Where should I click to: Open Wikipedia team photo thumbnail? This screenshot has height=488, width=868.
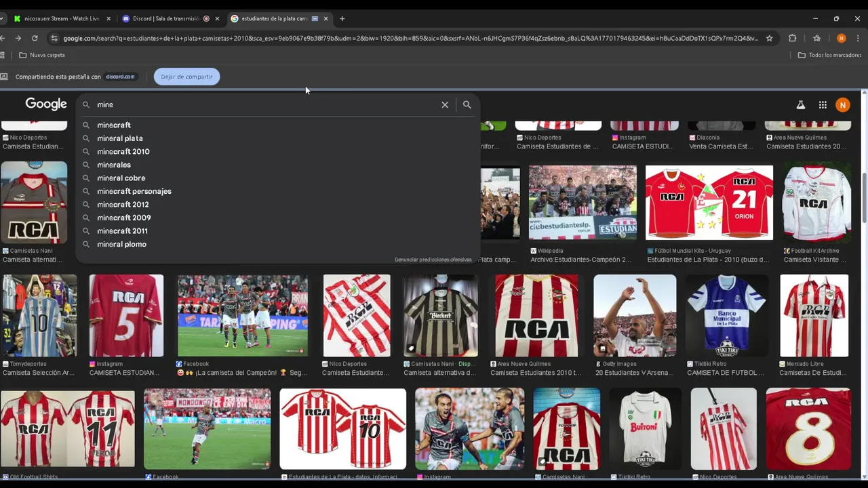point(583,203)
